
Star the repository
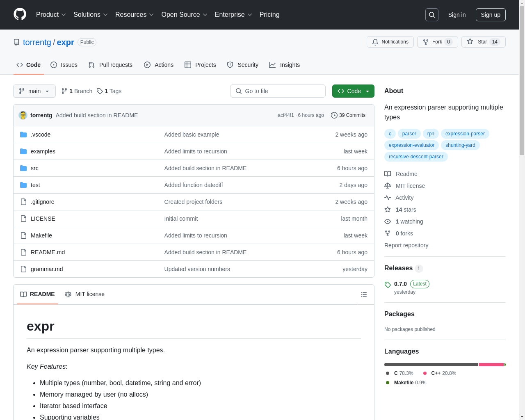click(x=484, y=42)
